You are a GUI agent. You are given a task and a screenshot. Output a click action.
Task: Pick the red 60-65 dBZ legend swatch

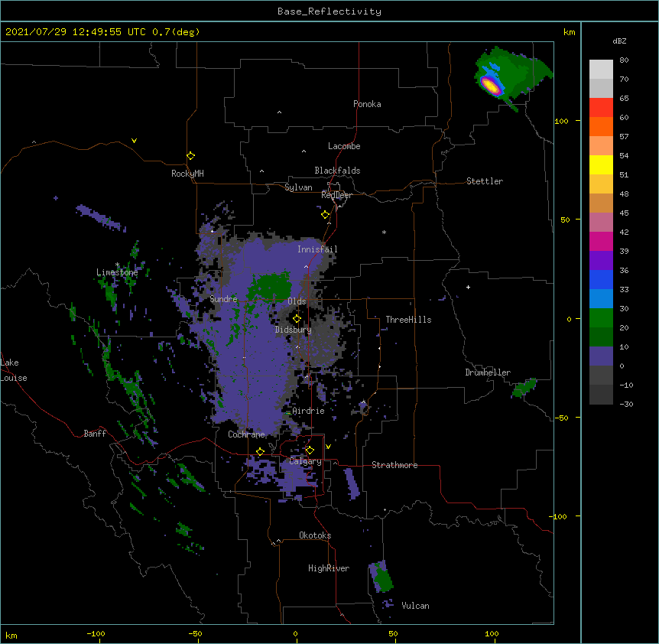(601, 108)
